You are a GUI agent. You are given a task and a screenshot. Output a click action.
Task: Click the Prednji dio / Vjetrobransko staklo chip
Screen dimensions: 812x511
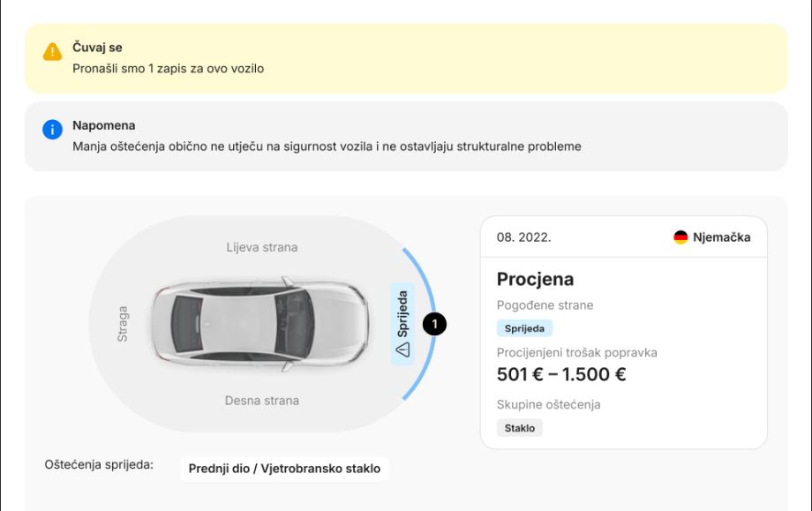(x=284, y=469)
